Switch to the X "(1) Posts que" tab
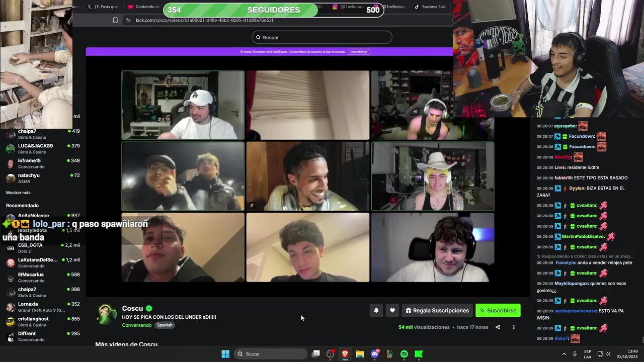 click(102, 7)
